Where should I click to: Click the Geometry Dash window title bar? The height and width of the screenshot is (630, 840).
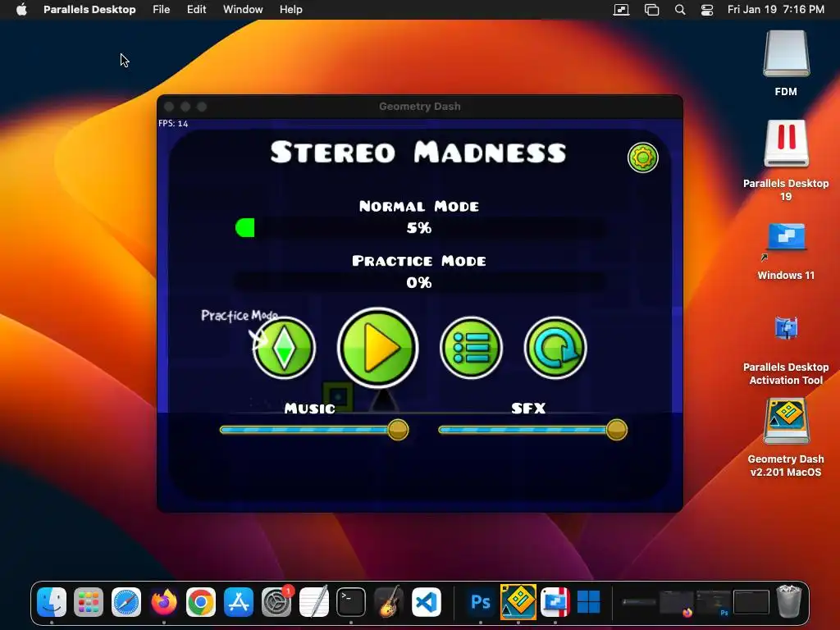click(419, 106)
